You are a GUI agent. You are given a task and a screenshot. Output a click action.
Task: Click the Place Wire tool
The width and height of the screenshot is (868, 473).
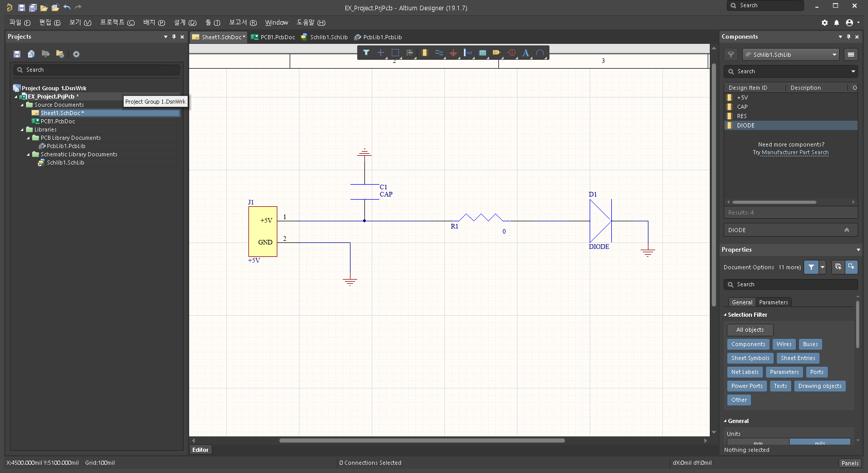(x=439, y=53)
